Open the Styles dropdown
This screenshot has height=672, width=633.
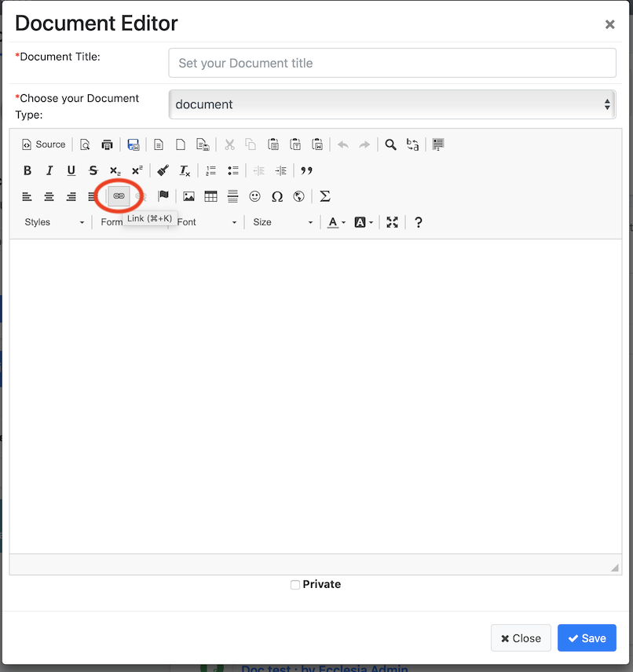coord(54,222)
